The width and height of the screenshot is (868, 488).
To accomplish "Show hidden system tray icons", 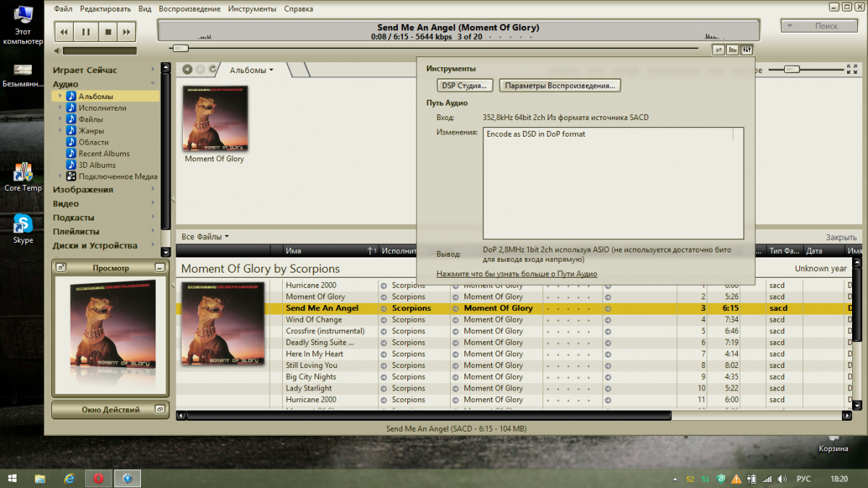I will pos(676,479).
